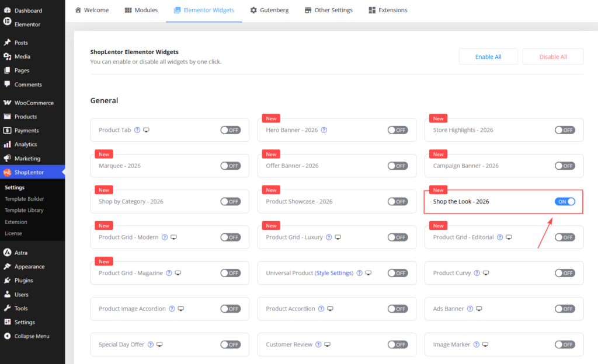Click the monitor icon next to Product Curvy
This screenshot has height=364, width=598.
click(486, 273)
